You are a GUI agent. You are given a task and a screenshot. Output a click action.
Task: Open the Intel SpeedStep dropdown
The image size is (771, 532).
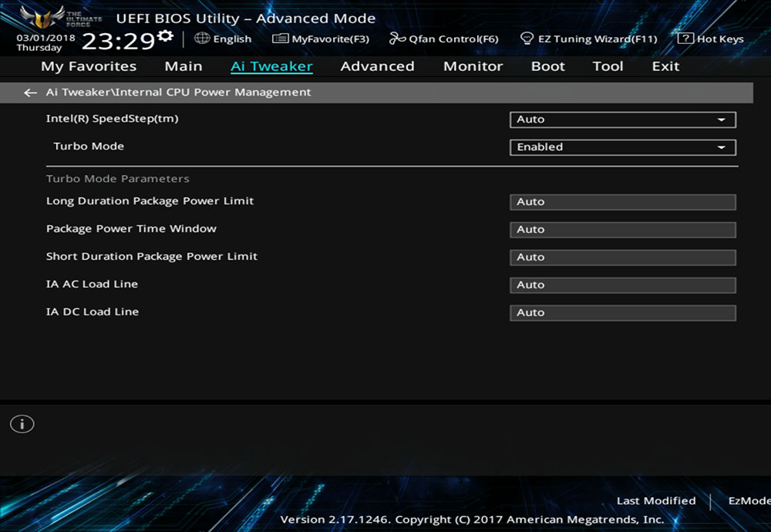coord(623,120)
